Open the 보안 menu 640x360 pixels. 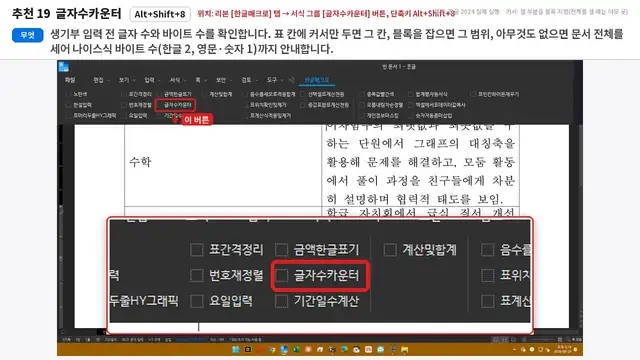[221, 80]
